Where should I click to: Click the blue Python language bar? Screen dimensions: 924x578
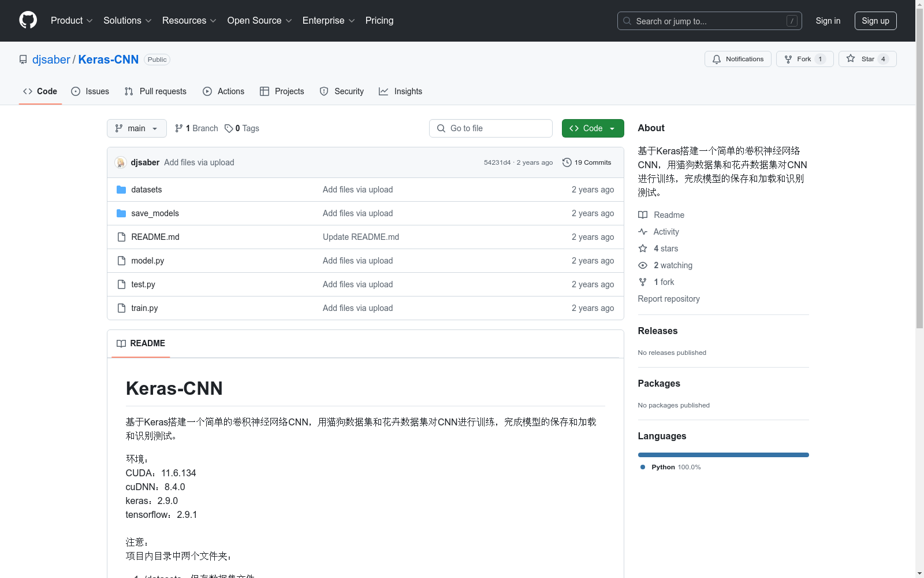(x=724, y=455)
